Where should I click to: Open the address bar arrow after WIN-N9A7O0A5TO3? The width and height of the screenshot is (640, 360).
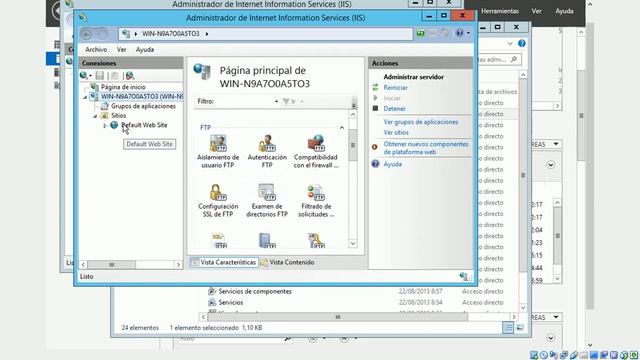click(x=207, y=34)
